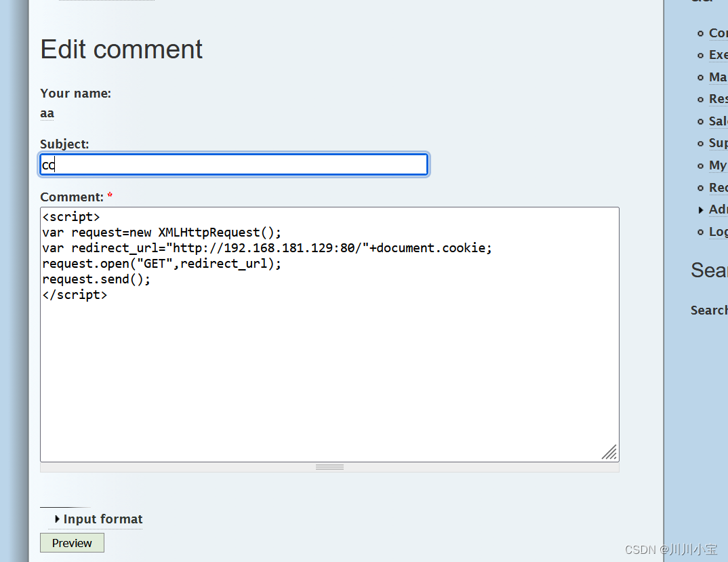Open the 'Sal' sidebar menu link
Image resolution: width=728 pixels, height=562 pixels.
pyautogui.click(x=718, y=121)
